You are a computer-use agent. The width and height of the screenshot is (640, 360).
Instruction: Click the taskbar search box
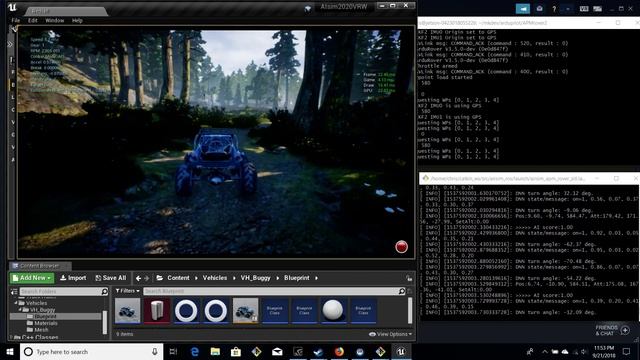coord(91,351)
